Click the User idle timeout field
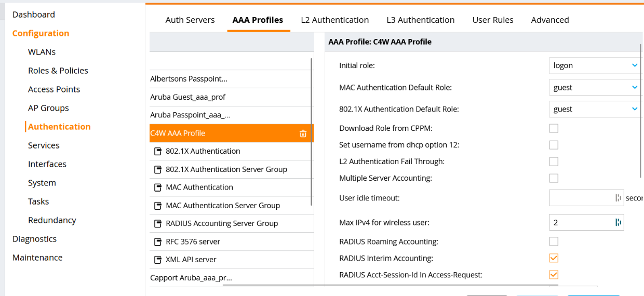The width and height of the screenshot is (644, 296). click(582, 198)
